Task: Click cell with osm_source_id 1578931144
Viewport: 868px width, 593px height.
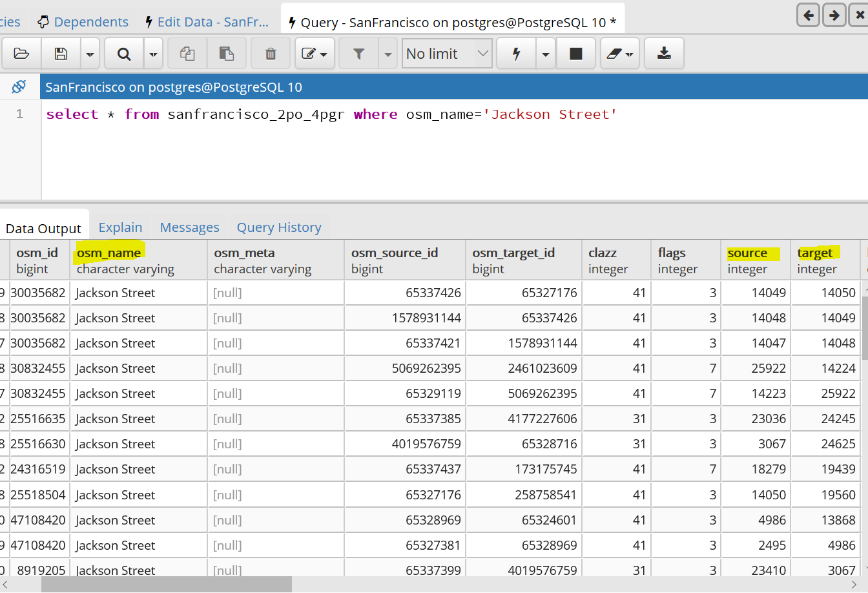Action: pos(404,318)
